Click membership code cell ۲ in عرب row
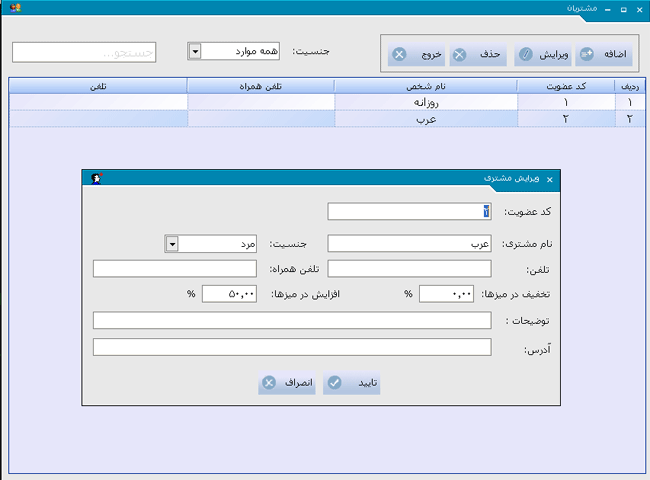Screen dimensions: 650x480 click(x=566, y=119)
